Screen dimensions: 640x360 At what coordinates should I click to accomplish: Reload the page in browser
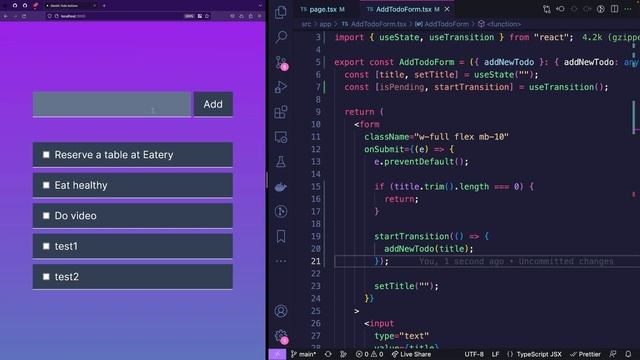pyautogui.click(x=24, y=16)
